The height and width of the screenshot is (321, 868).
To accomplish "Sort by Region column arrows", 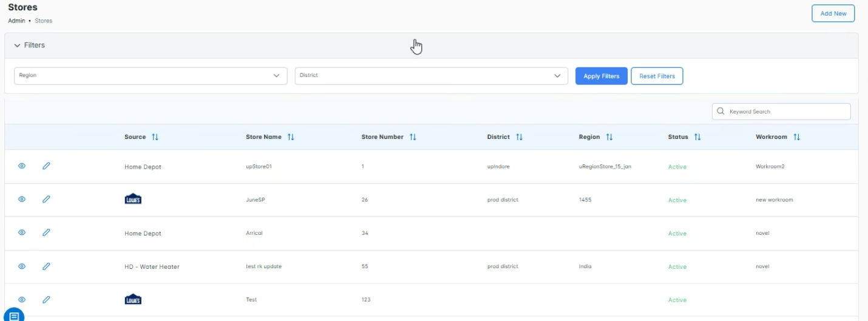I will tap(609, 137).
